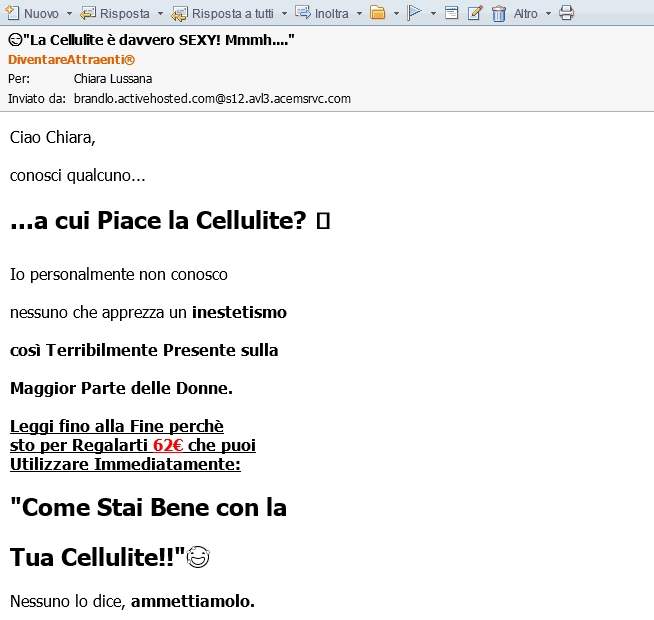
Task: Click the archive box icon
Action: 451,13
